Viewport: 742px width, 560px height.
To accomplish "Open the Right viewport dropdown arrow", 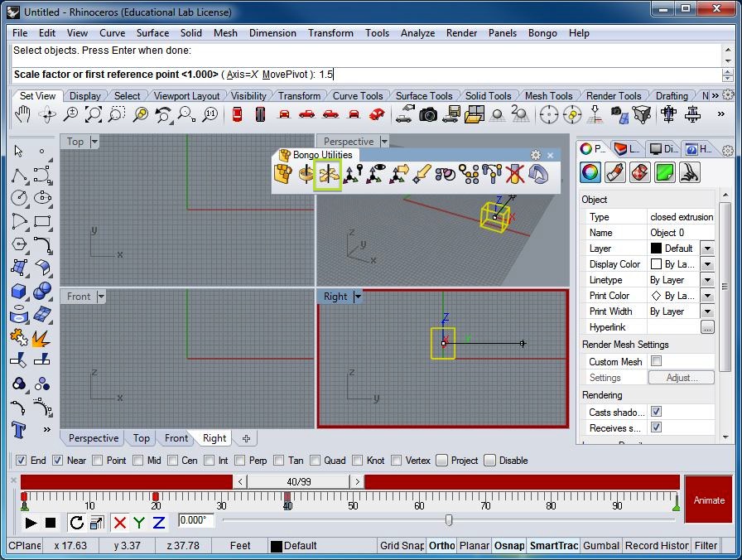I will coord(358,297).
